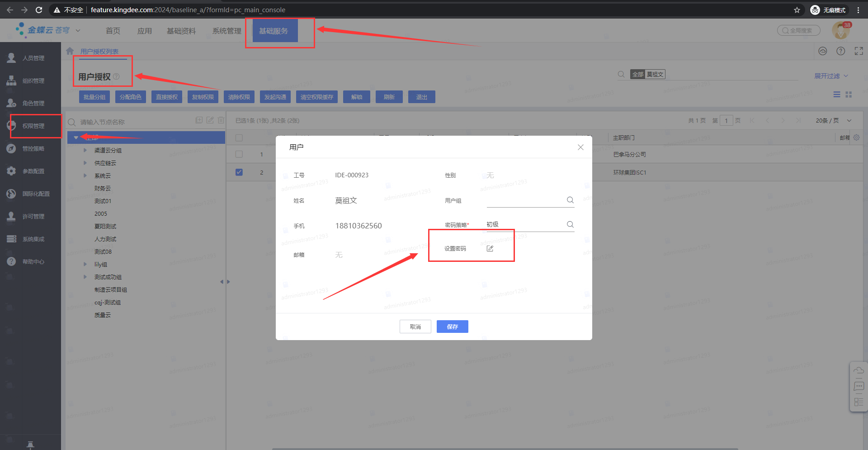The width and height of the screenshot is (868, 450).
Task: Select the 质量云 tree item
Action: pyautogui.click(x=103, y=315)
